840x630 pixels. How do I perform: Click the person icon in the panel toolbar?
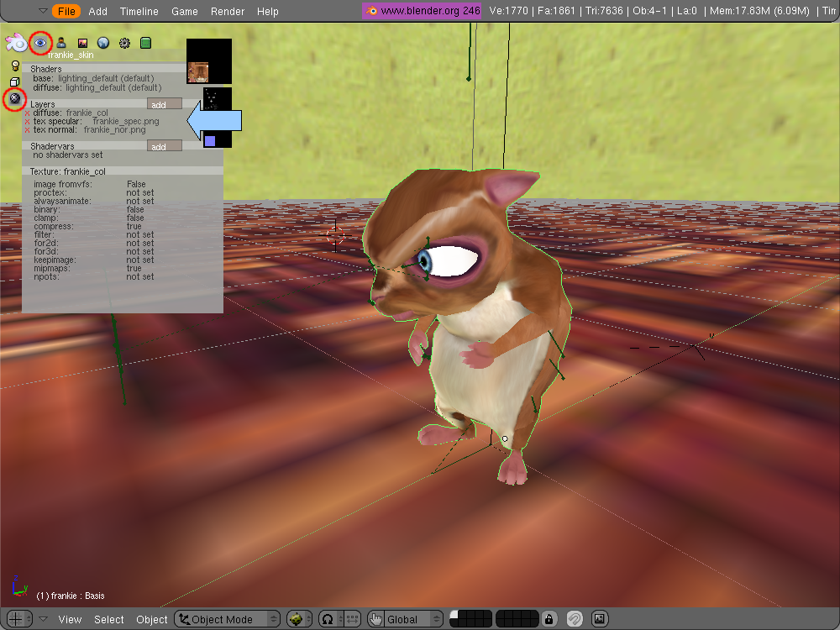61,43
